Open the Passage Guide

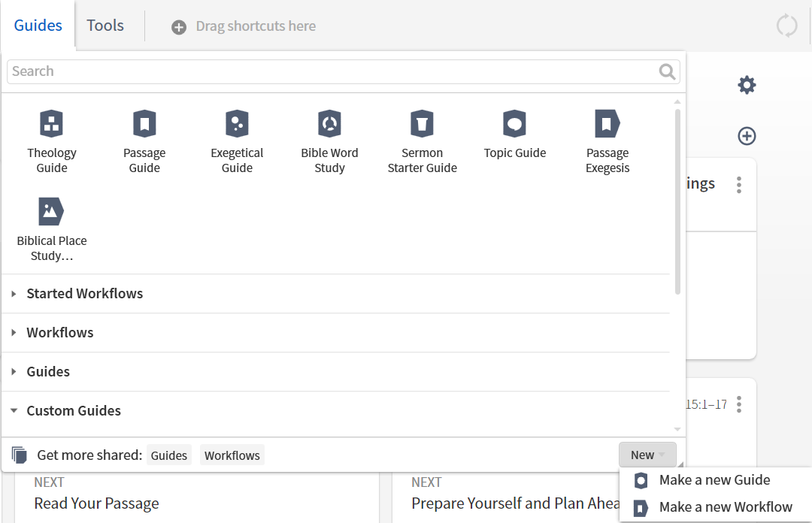[144, 139]
